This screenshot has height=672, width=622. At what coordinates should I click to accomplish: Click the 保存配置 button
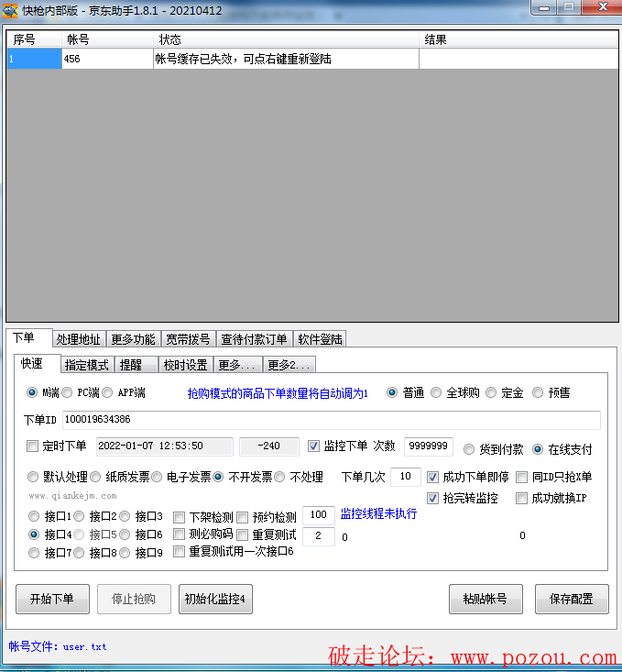point(572,599)
